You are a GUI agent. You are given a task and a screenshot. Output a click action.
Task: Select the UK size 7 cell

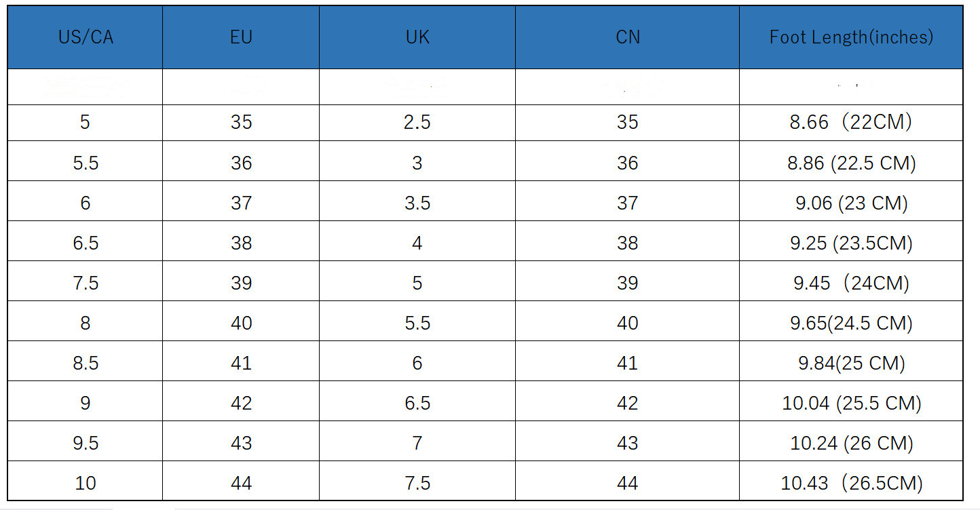pos(417,443)
